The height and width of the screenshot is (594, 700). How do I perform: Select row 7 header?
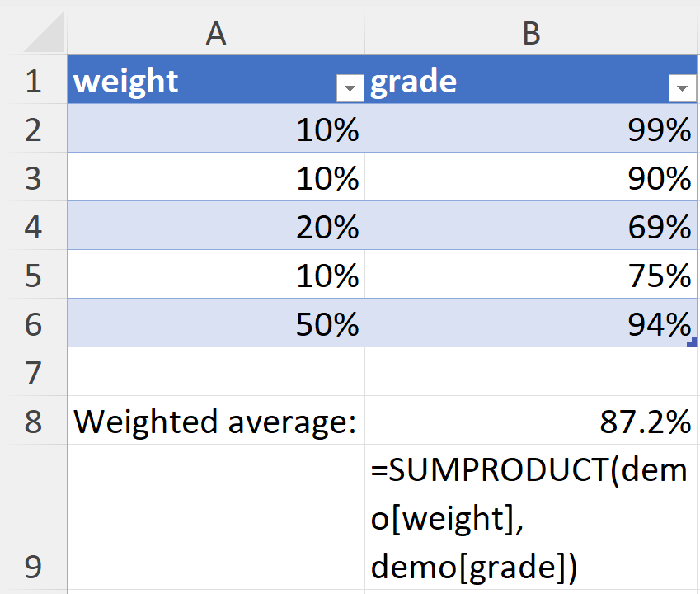(33, 372)
